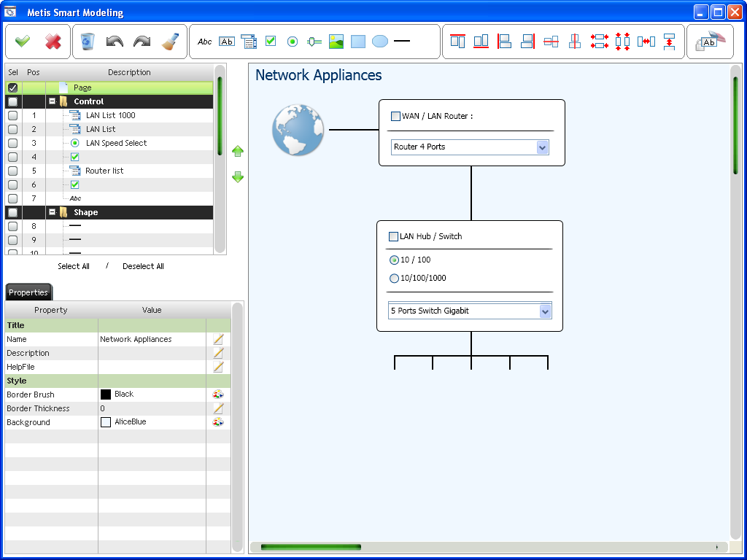Collapse the Control tree group

click(53, 101)
